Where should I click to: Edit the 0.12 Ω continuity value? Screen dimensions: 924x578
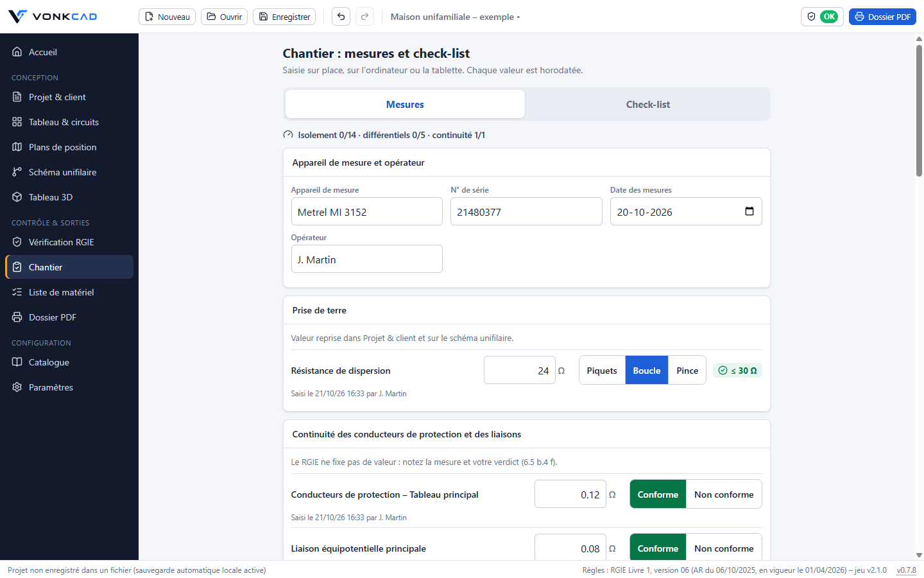(x=570, y=494)
